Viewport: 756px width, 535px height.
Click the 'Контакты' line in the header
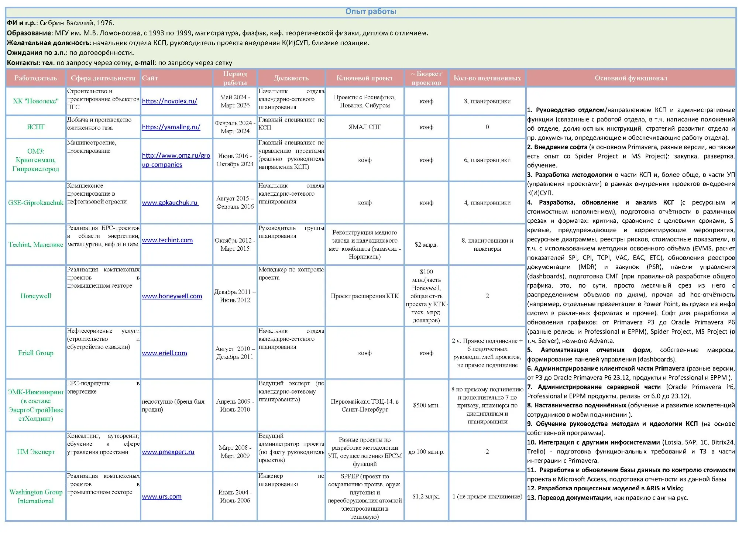click(119, 63)
